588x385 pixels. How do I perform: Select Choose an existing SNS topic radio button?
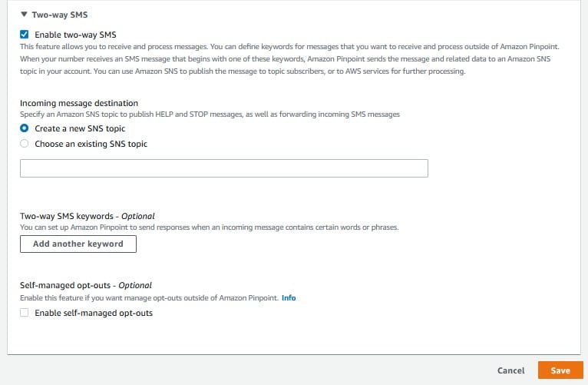[x=25, y=144]
